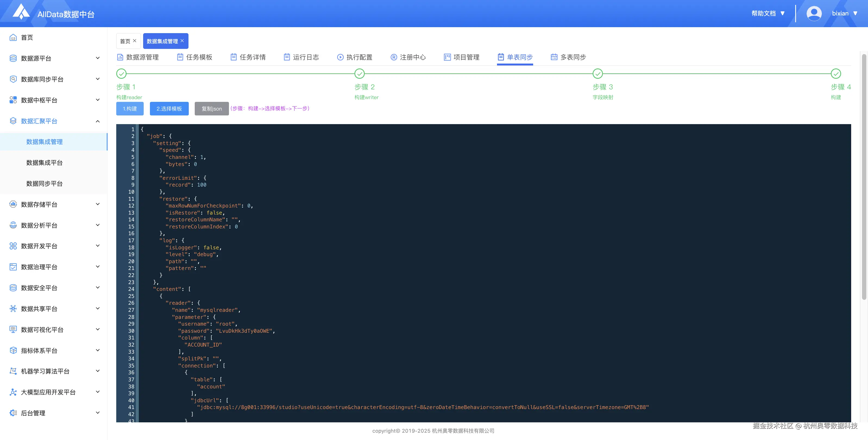Click the user avatar icon

[x=814, y=14]
